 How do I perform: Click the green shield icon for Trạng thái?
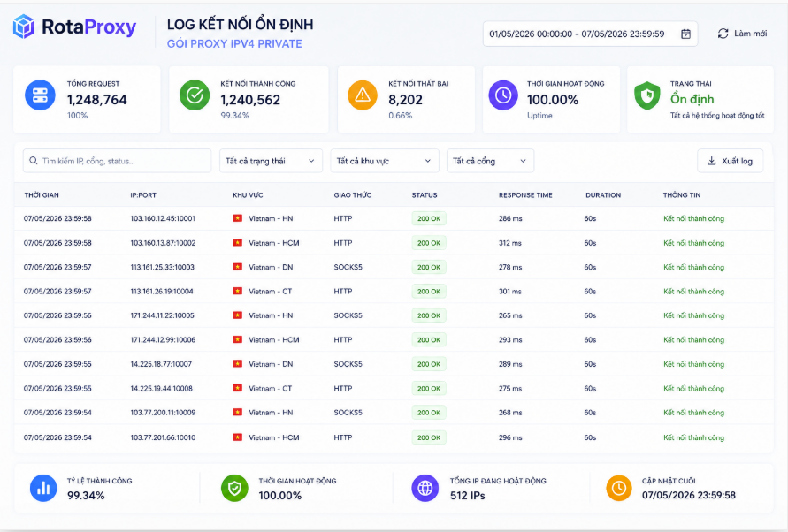(647, 95)
